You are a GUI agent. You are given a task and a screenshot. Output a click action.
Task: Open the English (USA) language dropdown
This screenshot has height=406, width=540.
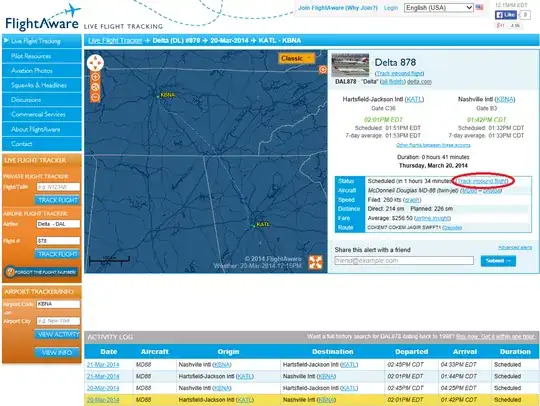[439, 8]
